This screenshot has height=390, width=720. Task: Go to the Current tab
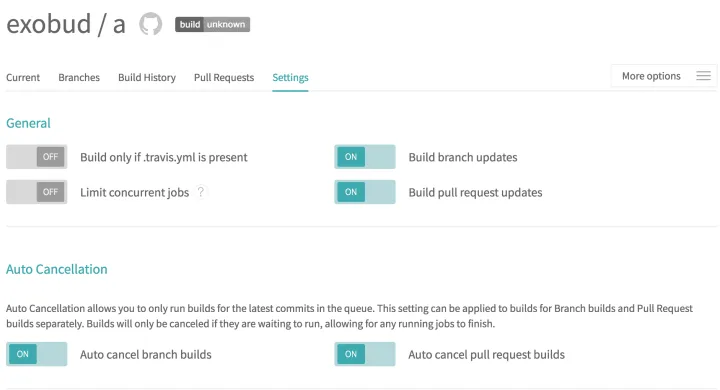(23, 77)
